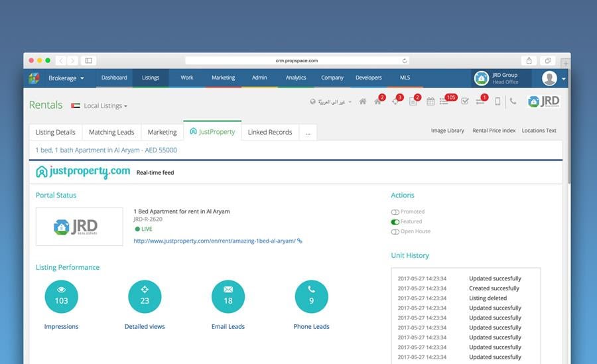
Task: Open the Marketing top menu
Action: tap(223, 78)
